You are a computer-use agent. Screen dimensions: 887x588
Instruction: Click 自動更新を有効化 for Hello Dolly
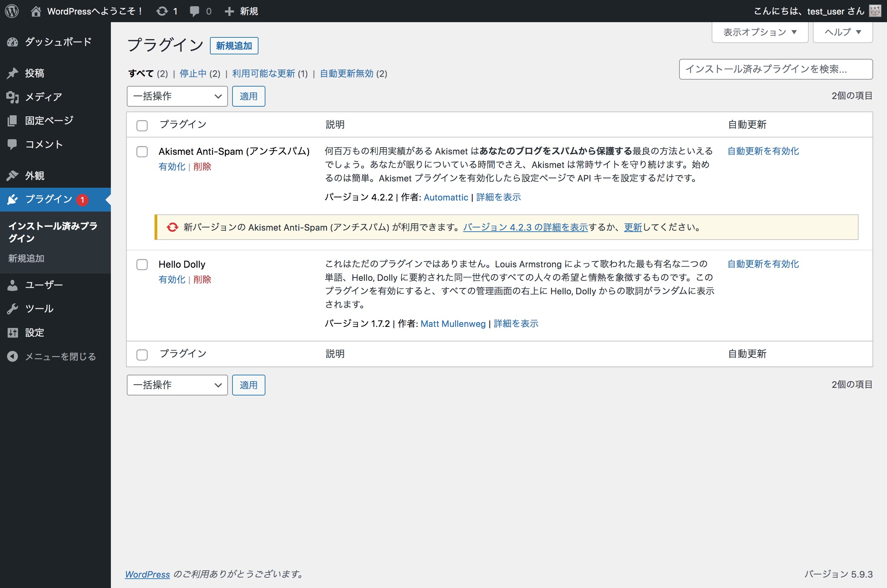click(763, 264)
